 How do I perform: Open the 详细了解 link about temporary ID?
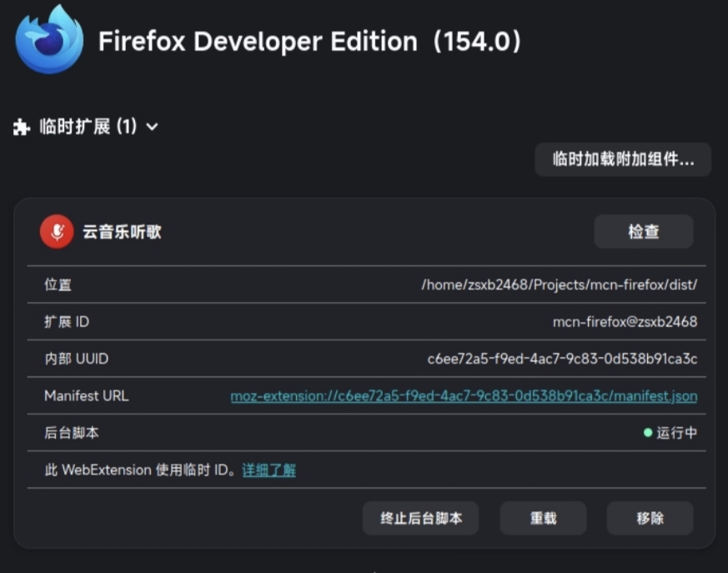pyautogui.click(x=269, y=470)
